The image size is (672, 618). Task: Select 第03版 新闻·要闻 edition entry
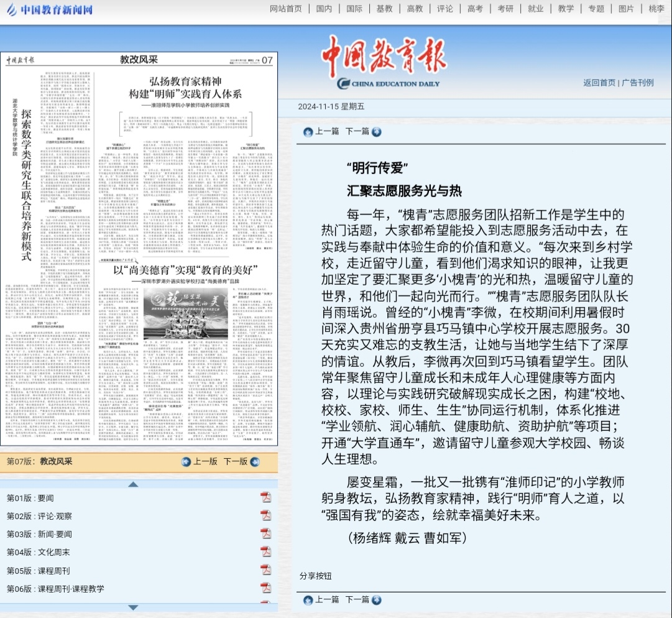(39, 533)
